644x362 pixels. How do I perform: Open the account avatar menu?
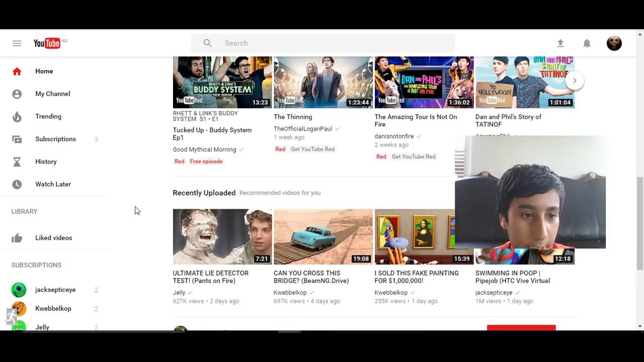tap(614, 43)
